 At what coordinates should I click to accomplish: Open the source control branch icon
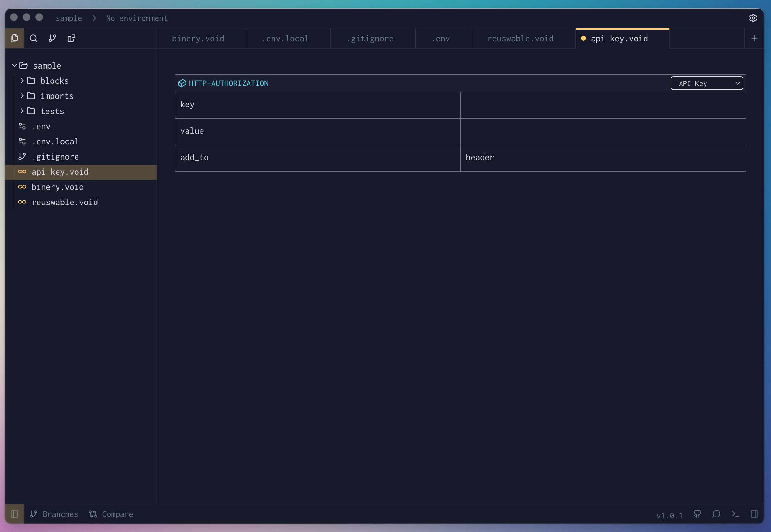click(x=52, y=38)
